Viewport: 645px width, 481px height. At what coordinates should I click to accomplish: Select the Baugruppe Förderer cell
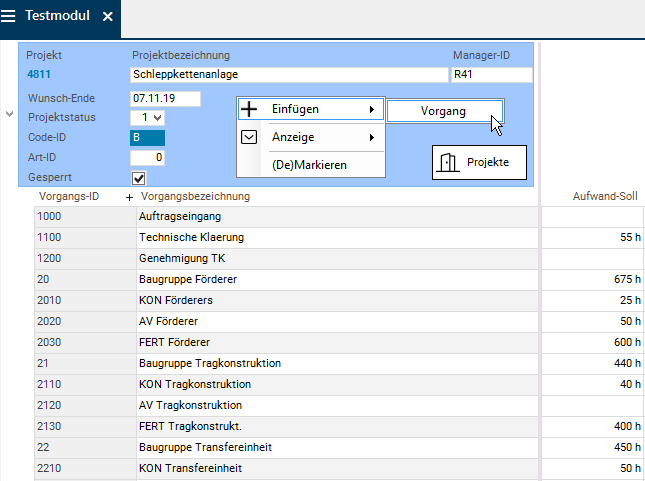(337, 279)
